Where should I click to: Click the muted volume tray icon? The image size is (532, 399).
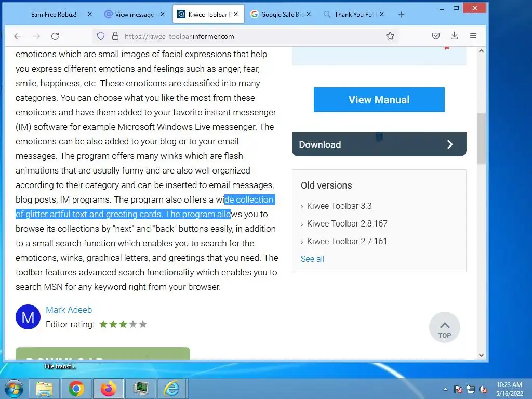(x=483, y=389)
